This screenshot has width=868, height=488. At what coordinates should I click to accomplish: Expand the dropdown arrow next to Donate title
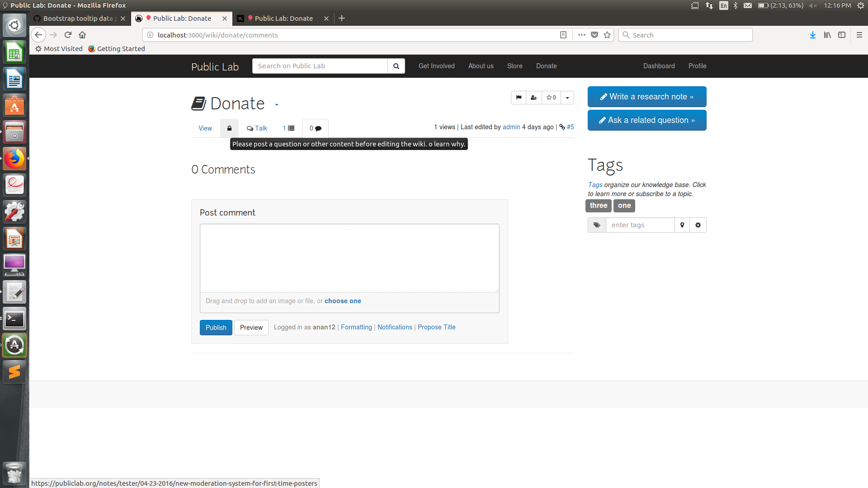[x=277, y=105]
